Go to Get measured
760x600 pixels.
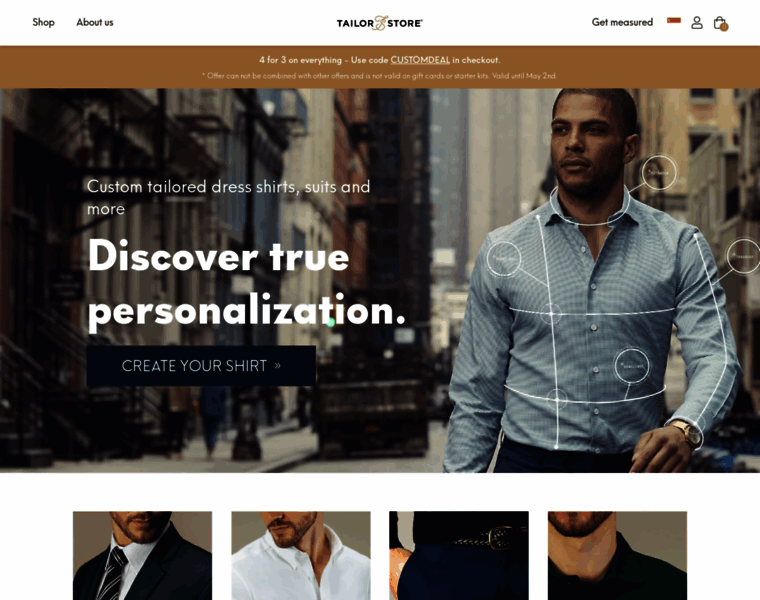(622, 22)
